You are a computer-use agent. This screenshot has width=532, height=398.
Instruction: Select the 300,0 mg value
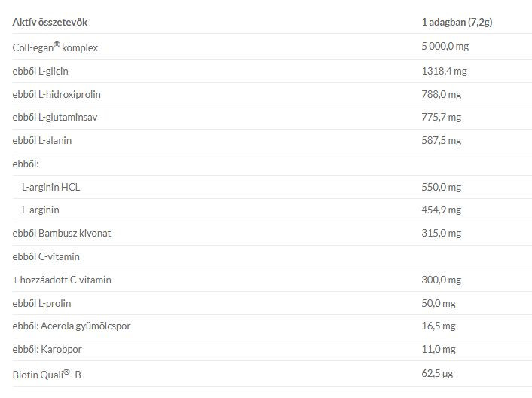pyautogui.click(x=441, y=280)
